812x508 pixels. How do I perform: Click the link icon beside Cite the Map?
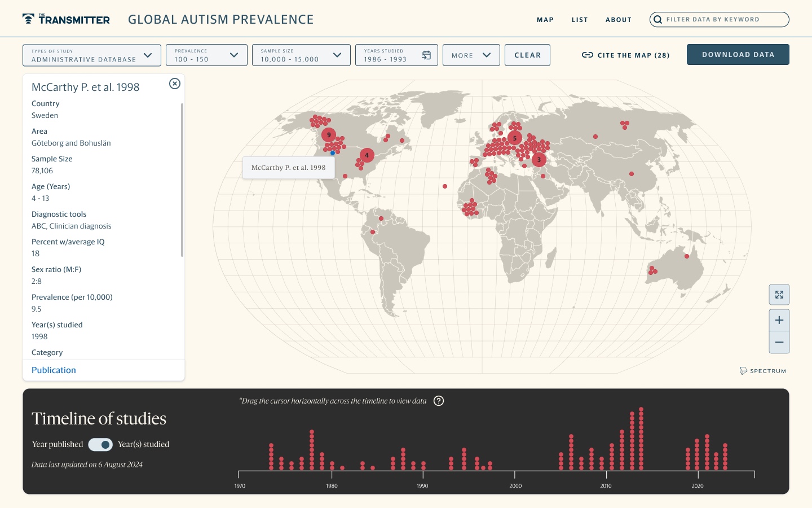pos(587,55)
